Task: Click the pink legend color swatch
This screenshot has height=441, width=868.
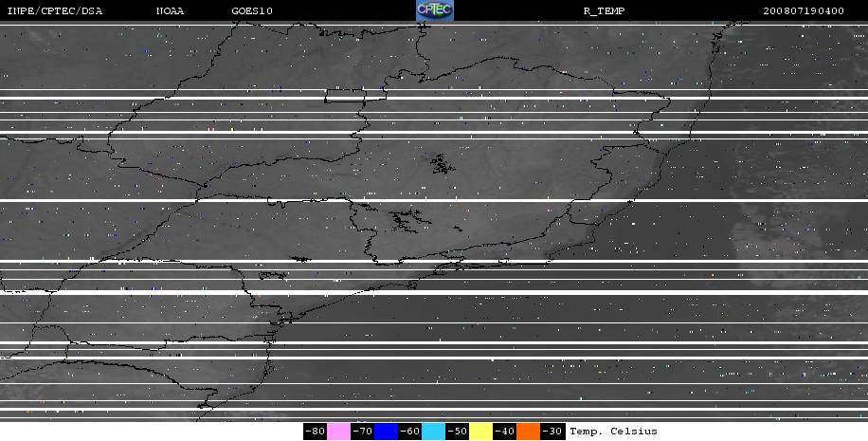Action: click(338, 432)
